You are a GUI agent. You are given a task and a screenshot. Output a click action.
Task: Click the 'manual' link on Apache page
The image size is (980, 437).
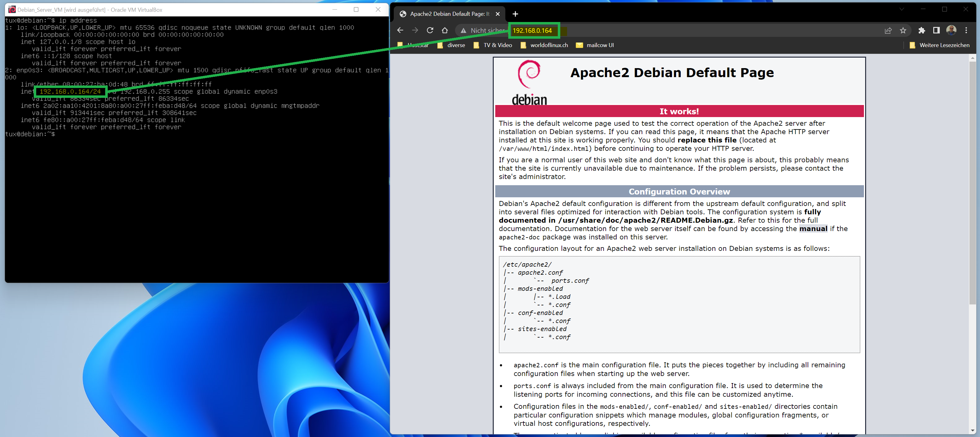tap(813, 229)
